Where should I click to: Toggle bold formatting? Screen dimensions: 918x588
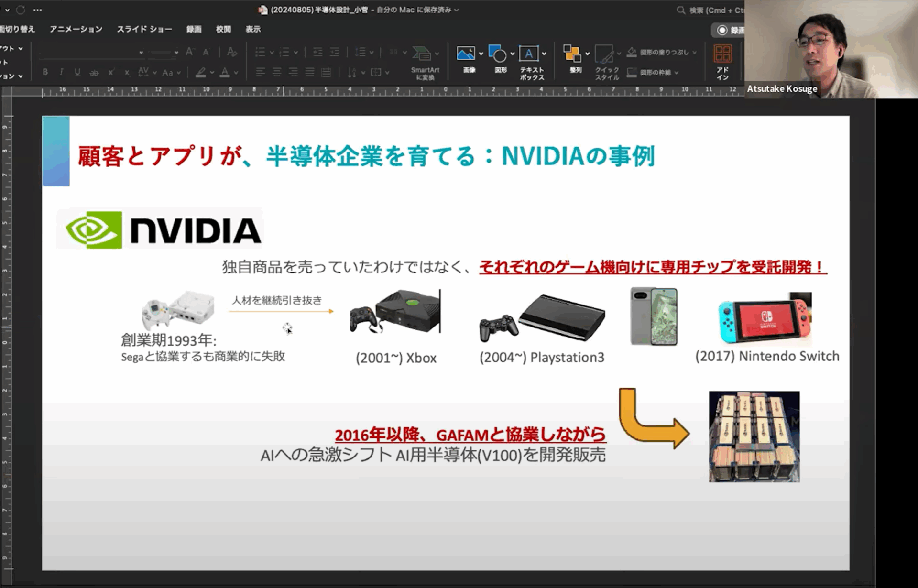point(45,72)
